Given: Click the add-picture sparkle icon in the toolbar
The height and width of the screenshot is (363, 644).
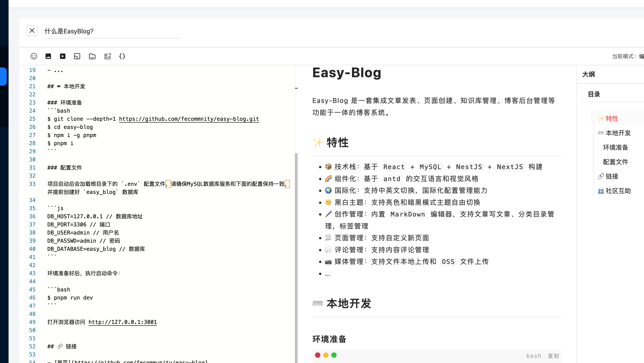Looking at the screenshot, I should 108,56.
